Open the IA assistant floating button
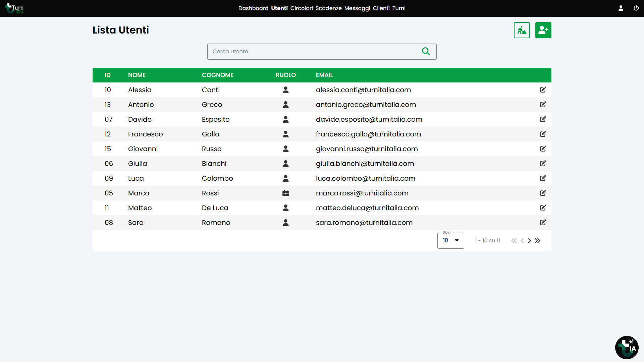 click(627, 348)
